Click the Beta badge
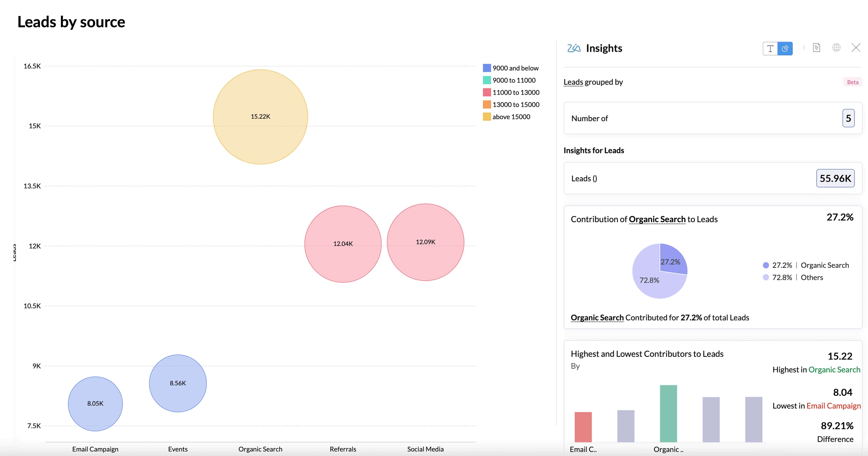The height and width of the screenshot is (456, 868). tap(852, 82)
